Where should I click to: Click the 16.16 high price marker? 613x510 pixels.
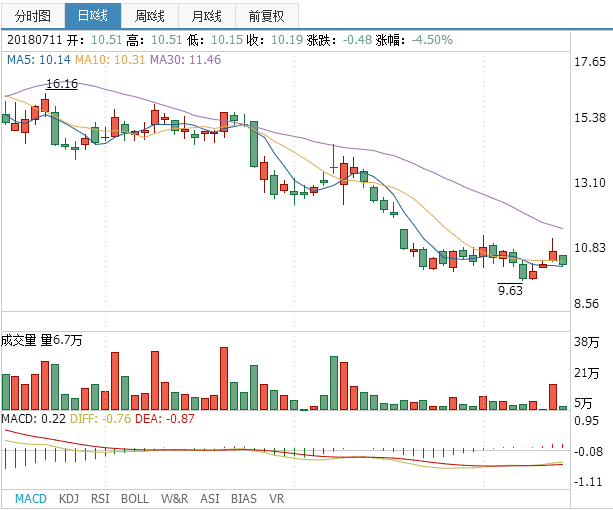coord(62,84)
